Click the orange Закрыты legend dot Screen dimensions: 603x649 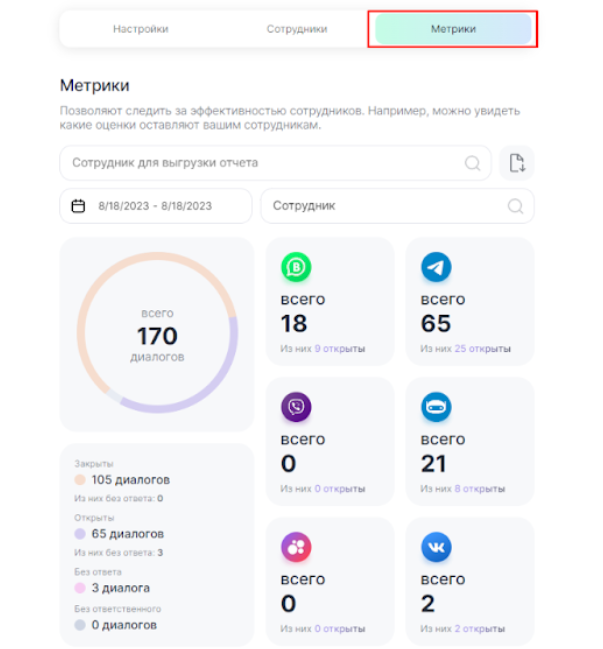[80, 480]
